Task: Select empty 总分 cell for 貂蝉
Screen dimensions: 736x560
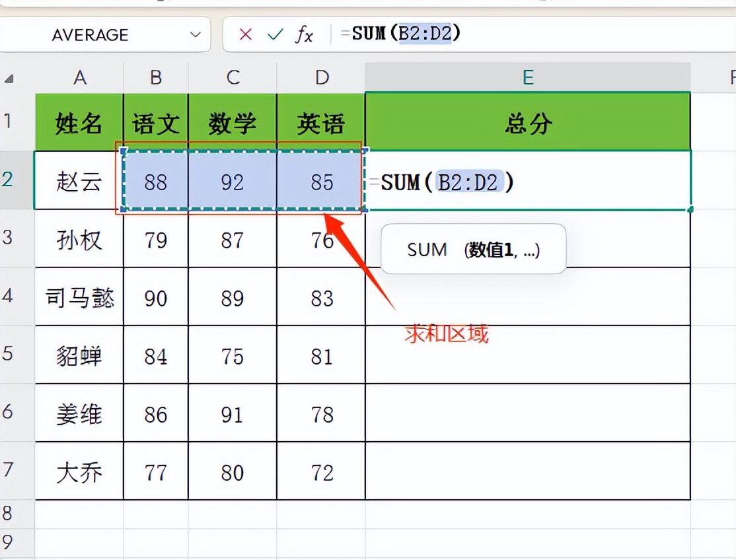Action: [528, 355]
